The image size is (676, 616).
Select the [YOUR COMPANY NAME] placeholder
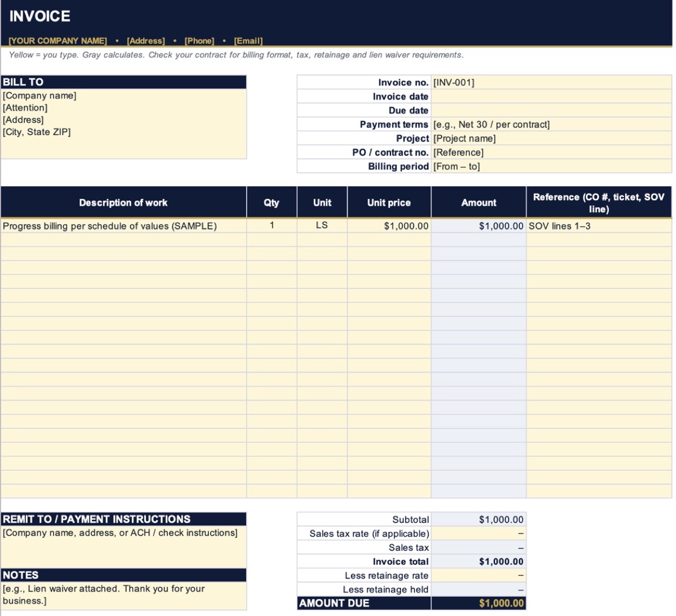(57, 41)
